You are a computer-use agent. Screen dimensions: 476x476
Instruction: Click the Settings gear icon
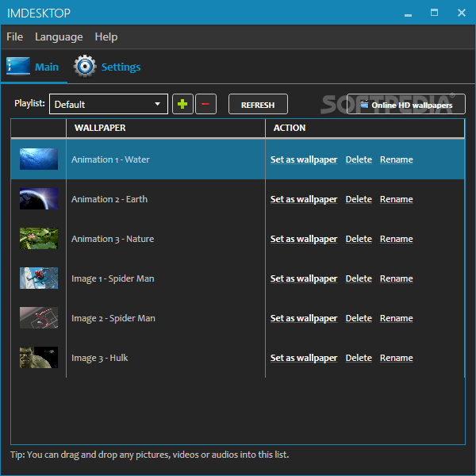pyautogui.click(x=85, y=66)
